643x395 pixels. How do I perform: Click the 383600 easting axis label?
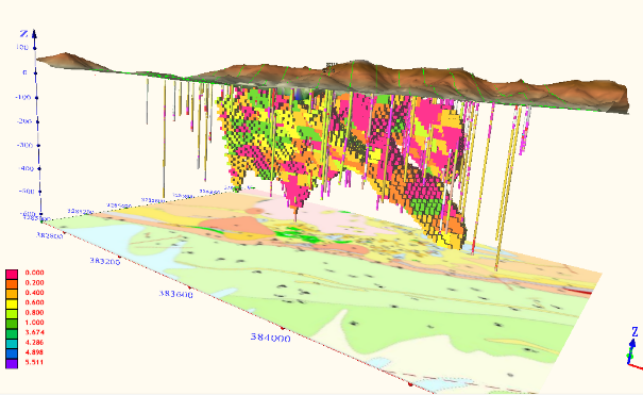click(x=176, y=294)
